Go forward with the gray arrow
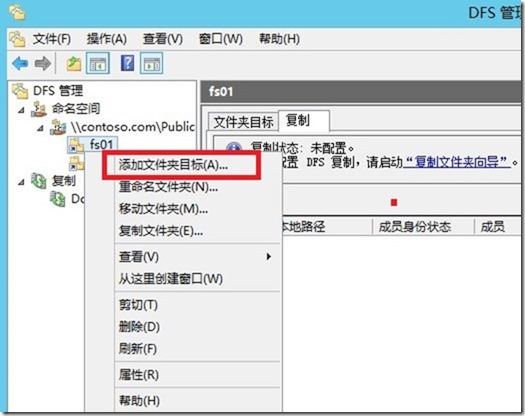 click(x=43, y=63)
